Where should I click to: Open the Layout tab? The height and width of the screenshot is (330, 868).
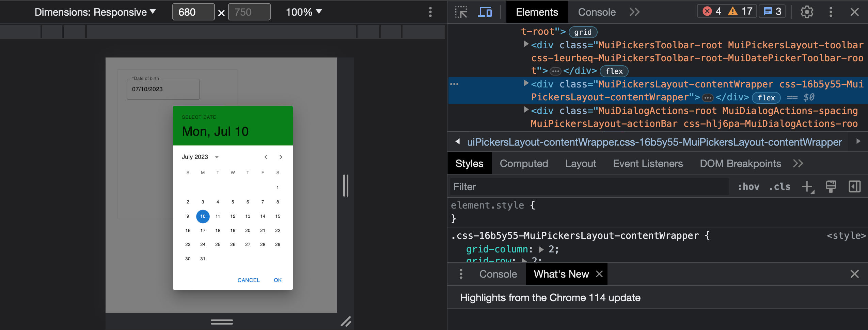pos(581,164)
